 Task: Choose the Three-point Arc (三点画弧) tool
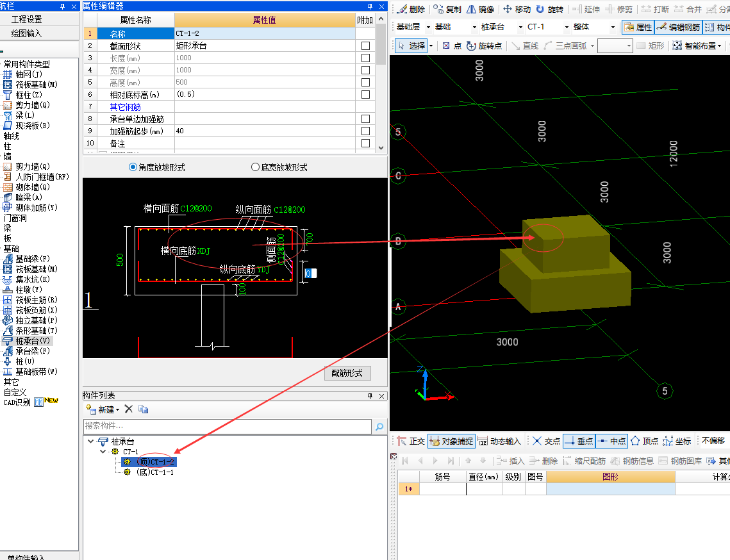565,45
